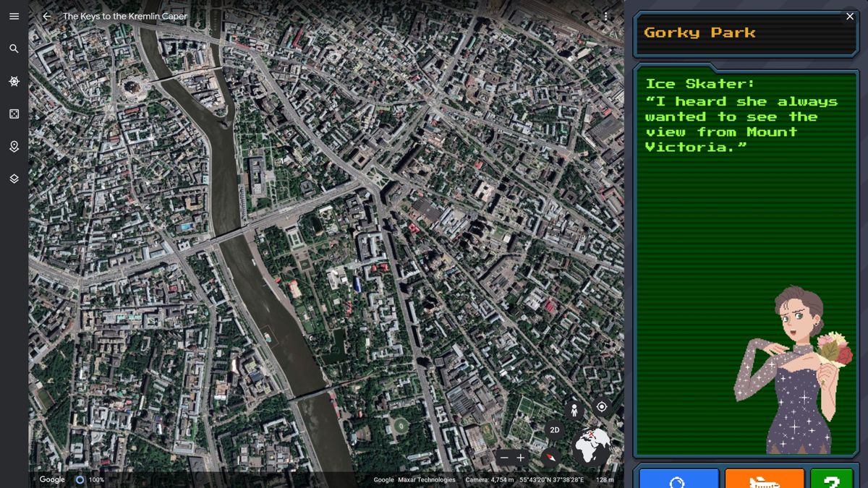Viewport: 868px width, 488px height.
Task: Open the three-dot overflow menu
Action: pyautogui.click(x=605, y=16)
